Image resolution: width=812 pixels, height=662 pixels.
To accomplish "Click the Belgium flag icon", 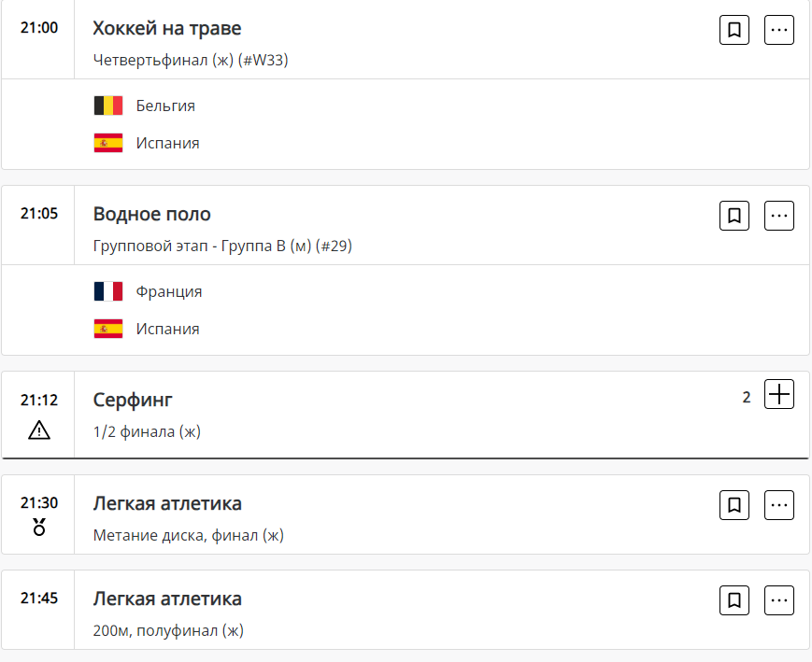I will [x=108, y=106].
